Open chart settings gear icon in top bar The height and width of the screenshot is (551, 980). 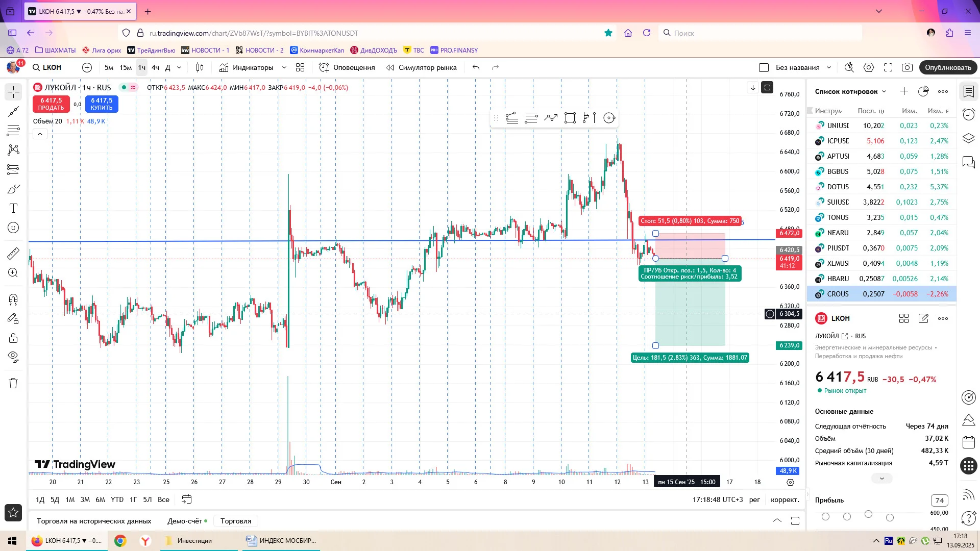[869, 67]
